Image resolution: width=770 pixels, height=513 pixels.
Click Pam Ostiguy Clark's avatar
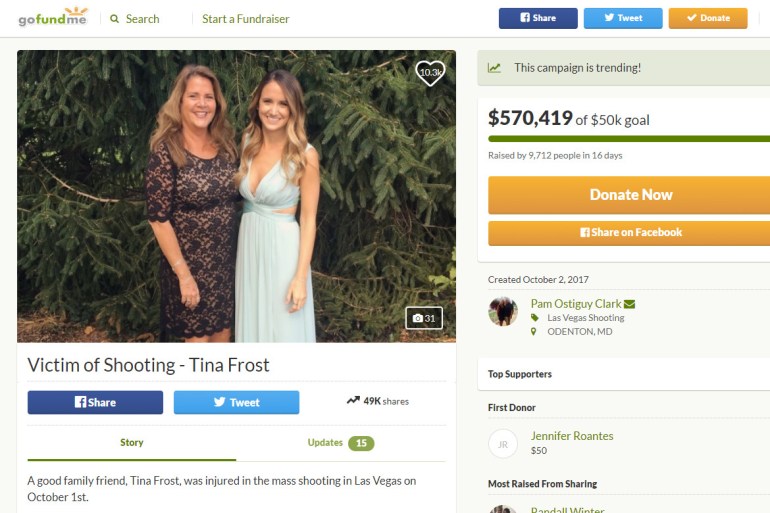tap(502, 311)
